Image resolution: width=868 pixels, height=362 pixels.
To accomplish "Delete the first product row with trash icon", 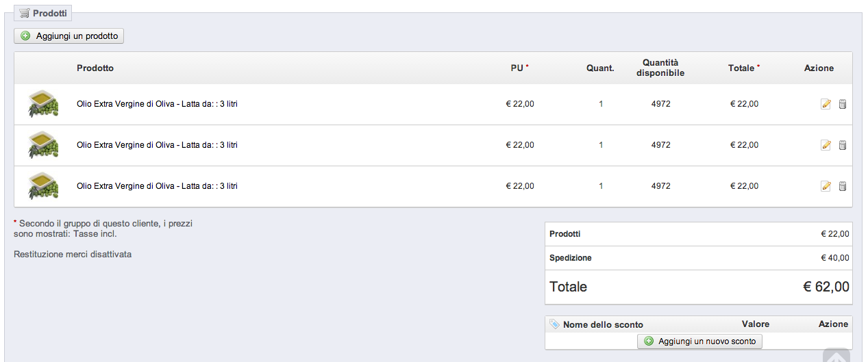I will 843,104.
